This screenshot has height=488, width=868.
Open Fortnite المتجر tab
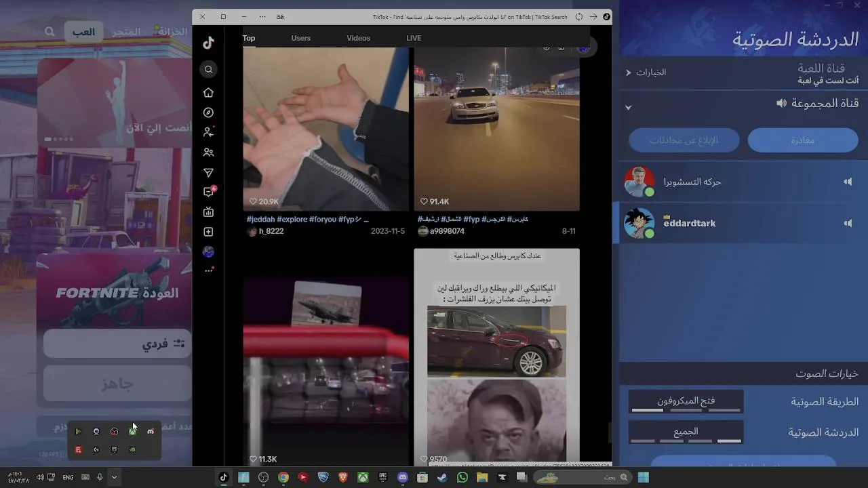click(127, 32)
